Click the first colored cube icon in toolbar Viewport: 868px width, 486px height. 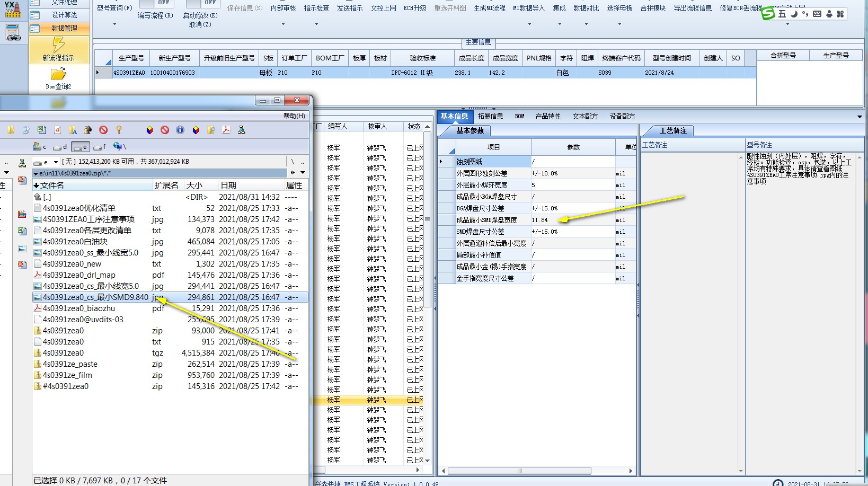point(149,130)
